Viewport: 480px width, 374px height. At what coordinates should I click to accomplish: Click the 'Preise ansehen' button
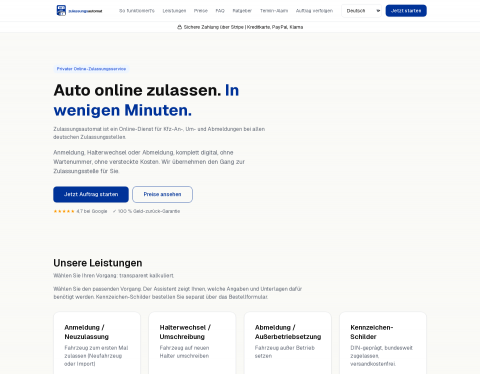click(162, 194)
